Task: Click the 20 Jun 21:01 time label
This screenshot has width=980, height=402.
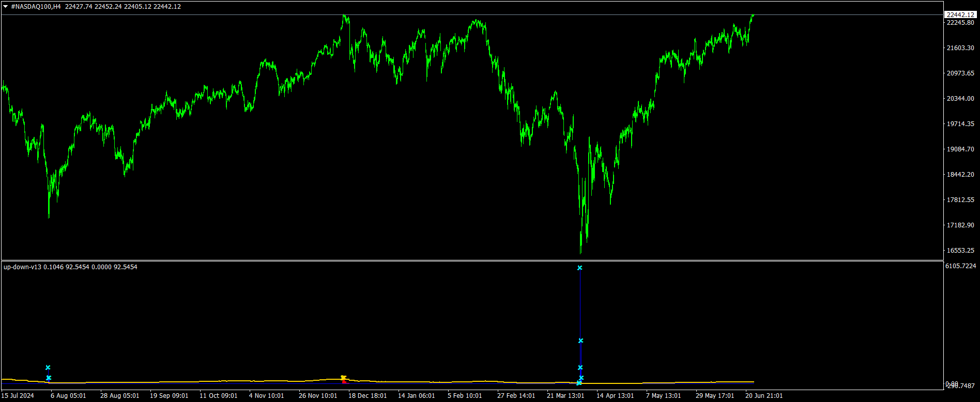Action: 763,396
